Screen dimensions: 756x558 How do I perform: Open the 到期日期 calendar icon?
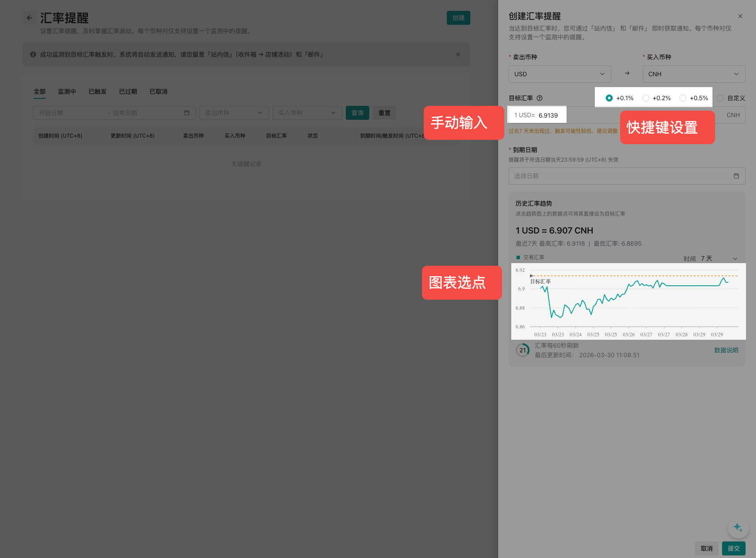(x=736, y=176)
